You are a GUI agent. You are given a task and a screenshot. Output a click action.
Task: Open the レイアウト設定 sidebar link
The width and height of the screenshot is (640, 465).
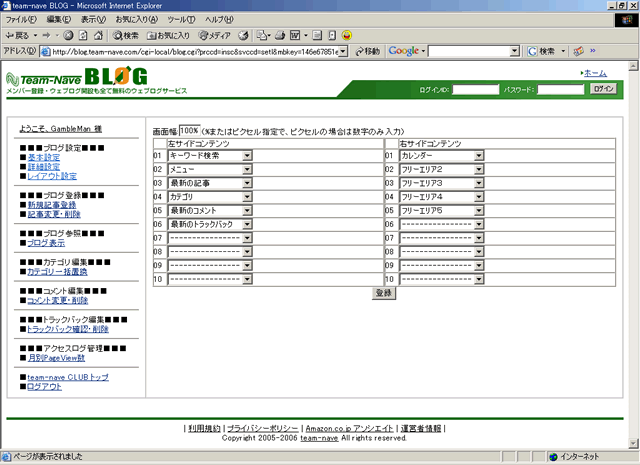click(x=51, y=176)
